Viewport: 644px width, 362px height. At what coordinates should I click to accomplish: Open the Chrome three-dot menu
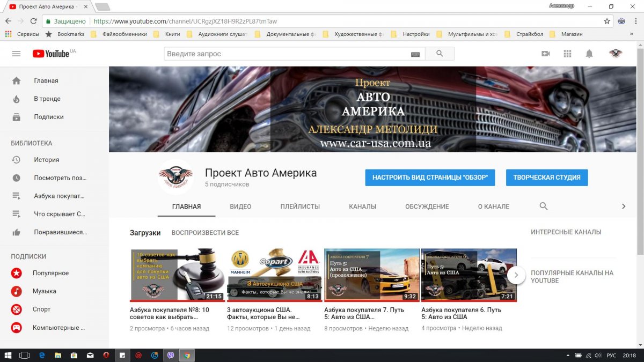click(636, 21)
